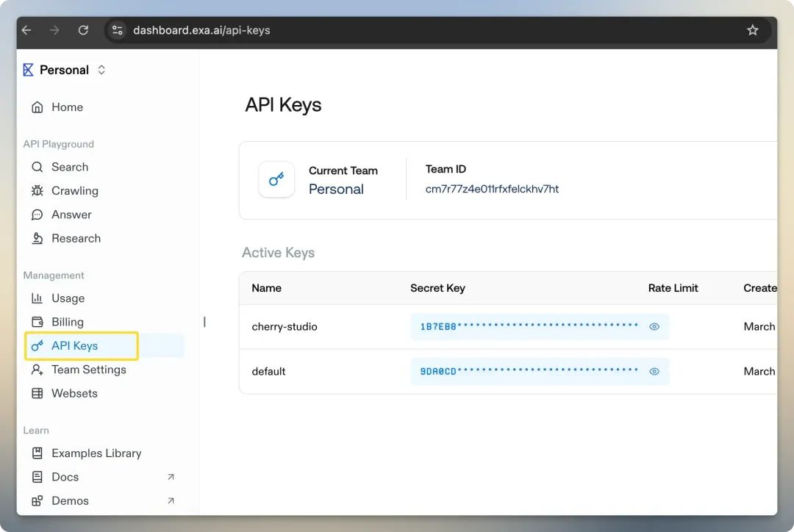Click the Team ID cm7r77z4e011rfxfelckhv7ht

pyautogui.click(x=492, y=189)
